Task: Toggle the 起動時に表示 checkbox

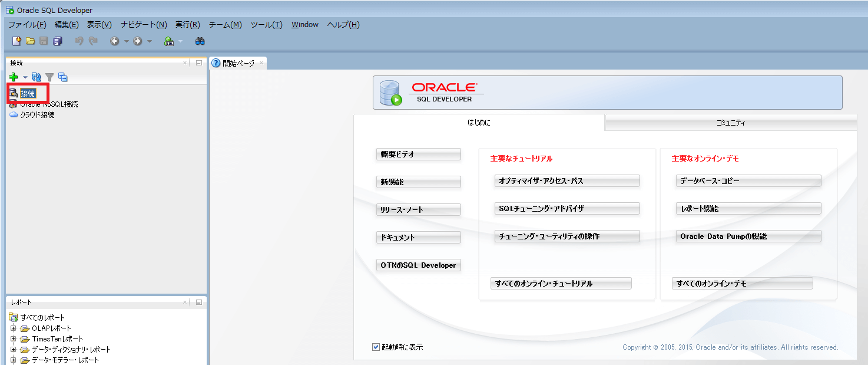Action: coord(376,347)
